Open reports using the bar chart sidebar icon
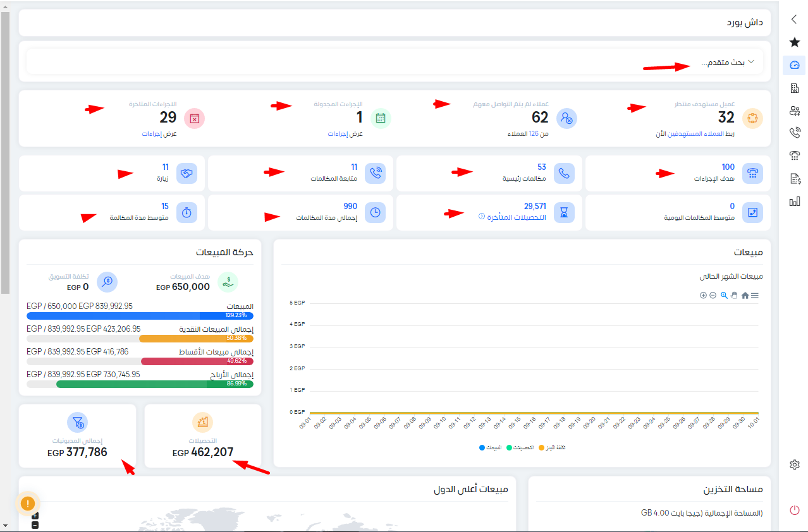 [794, 202]
